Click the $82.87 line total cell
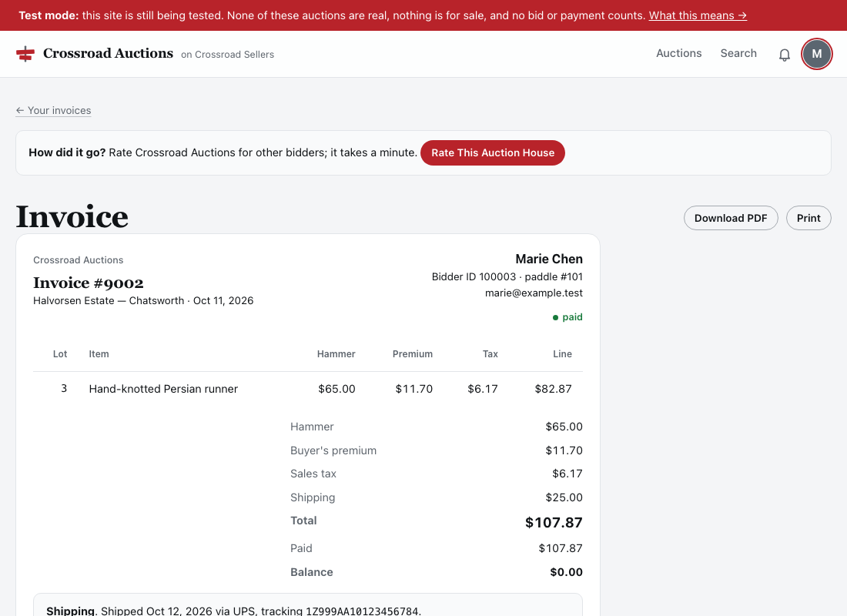847x616 pixels. pos(553,389)
